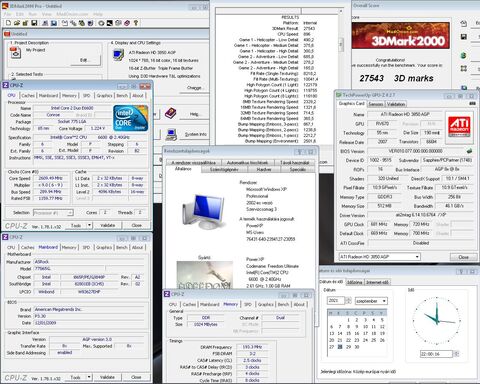Click Validate button in CPU-Z CPU window
The height and width of the screenshot is (384, 480).
(x=107, y=225)
